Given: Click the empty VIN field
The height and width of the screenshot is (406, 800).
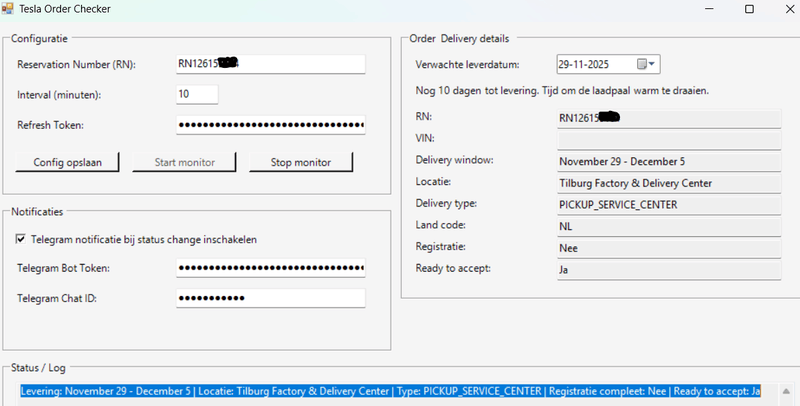Looking at the screenshot, I should 669,140.
